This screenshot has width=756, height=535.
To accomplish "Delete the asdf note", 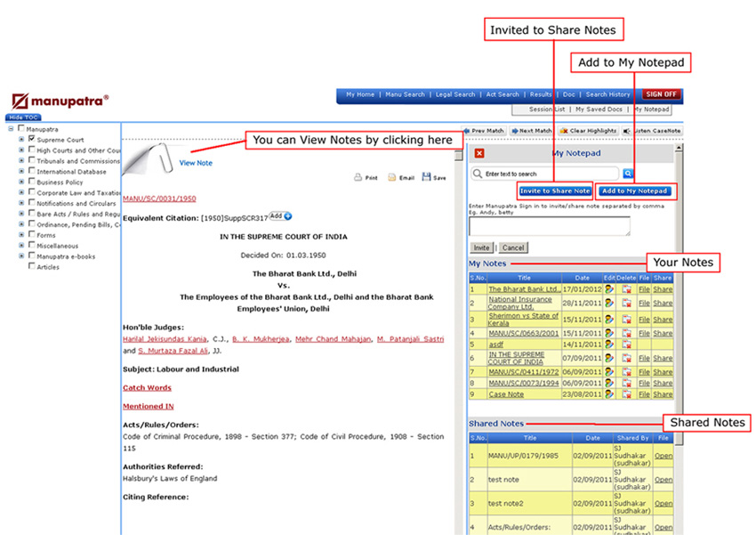I will [x=626, y=345].
